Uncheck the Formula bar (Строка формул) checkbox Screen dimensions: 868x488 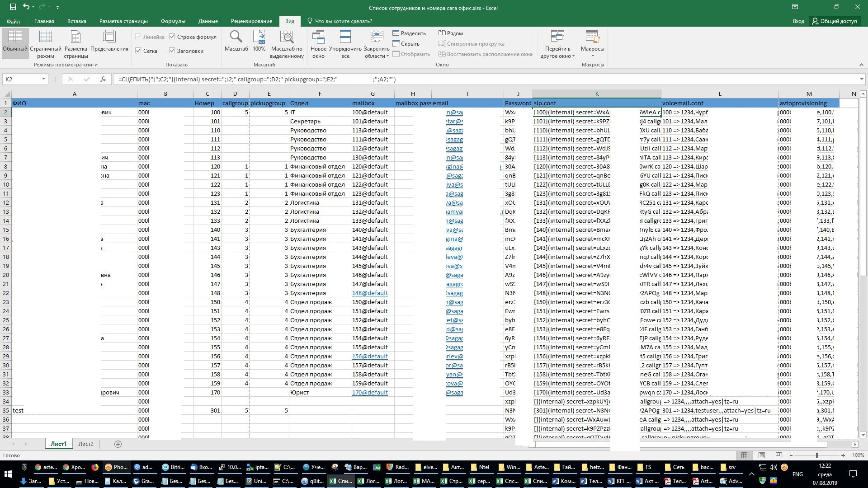[x=172, y=37]
